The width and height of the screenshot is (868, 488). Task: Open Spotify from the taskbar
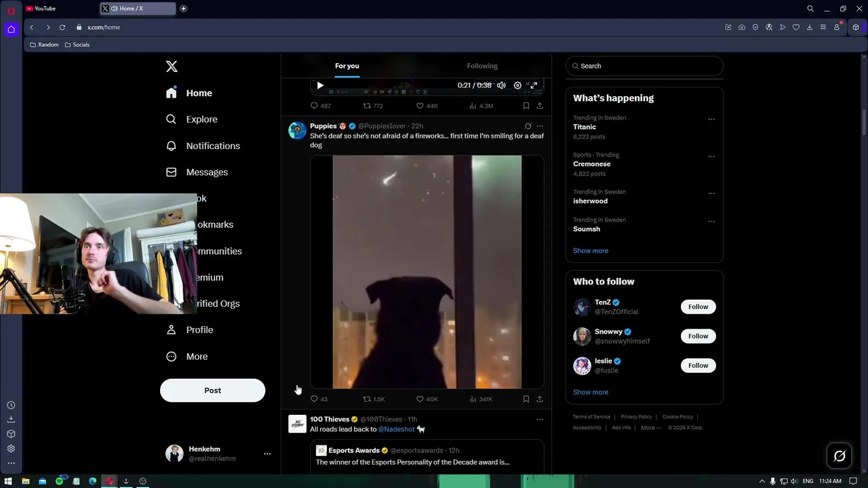pos(59,481)
